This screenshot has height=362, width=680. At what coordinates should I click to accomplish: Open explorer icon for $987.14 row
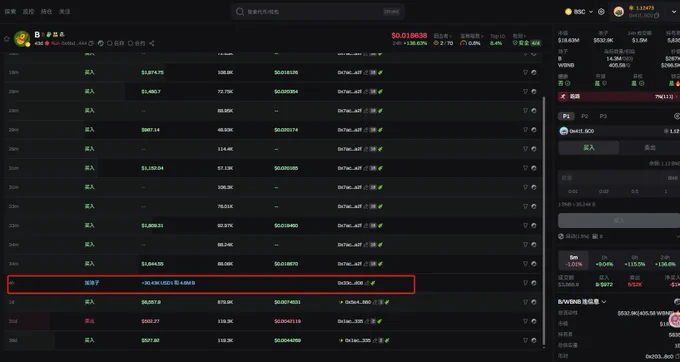[534, 130]
